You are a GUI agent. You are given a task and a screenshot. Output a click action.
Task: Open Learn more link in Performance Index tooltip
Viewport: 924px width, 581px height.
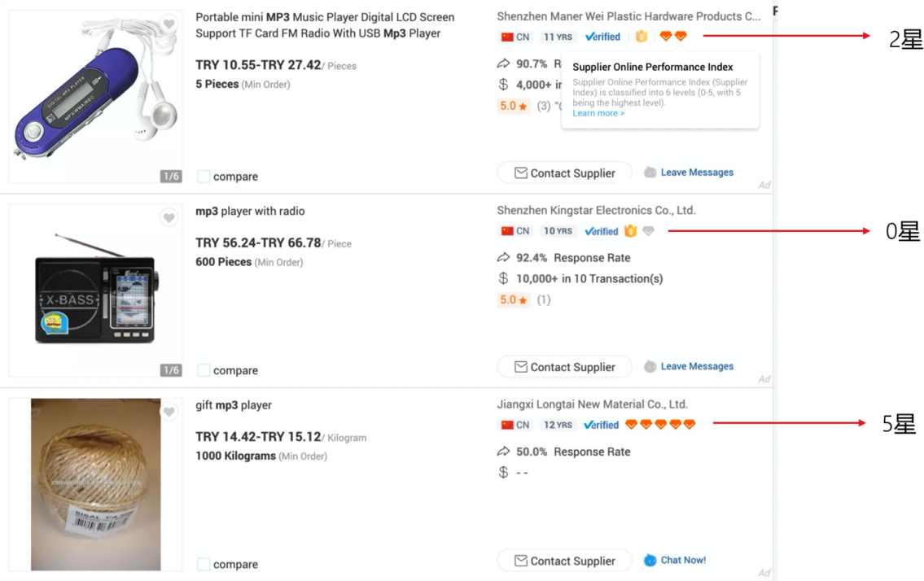click(598, 113)
